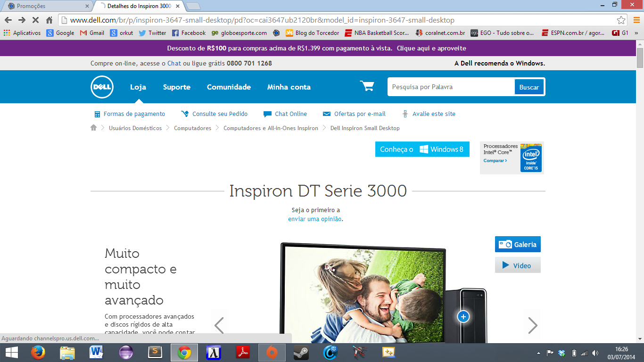Switch to the Promoções tab
Viewport: 644px width, 362px height.
[46, 6]
